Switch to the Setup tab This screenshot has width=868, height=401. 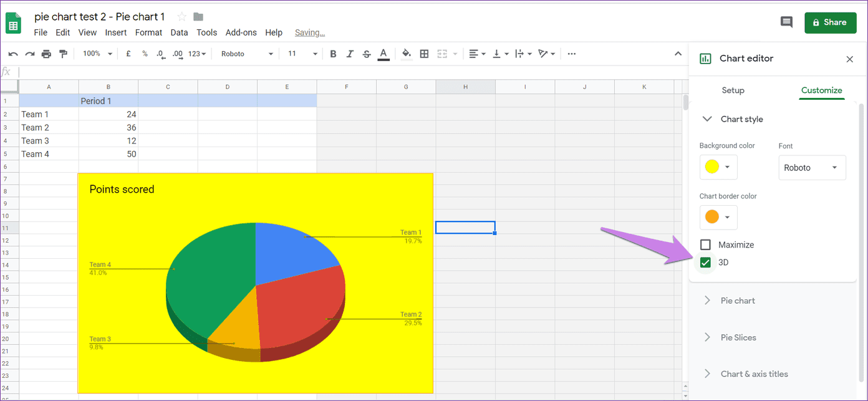tap(733, 90)
